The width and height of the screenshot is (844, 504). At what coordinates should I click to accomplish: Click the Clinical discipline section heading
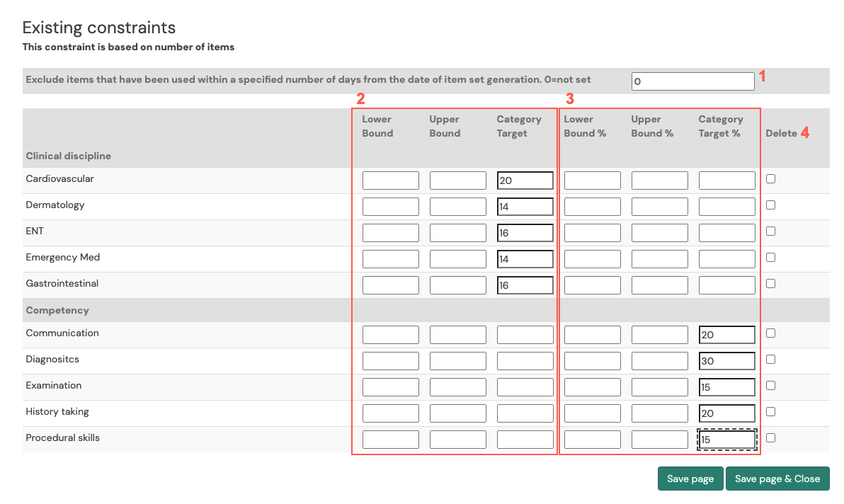(69, 156)
